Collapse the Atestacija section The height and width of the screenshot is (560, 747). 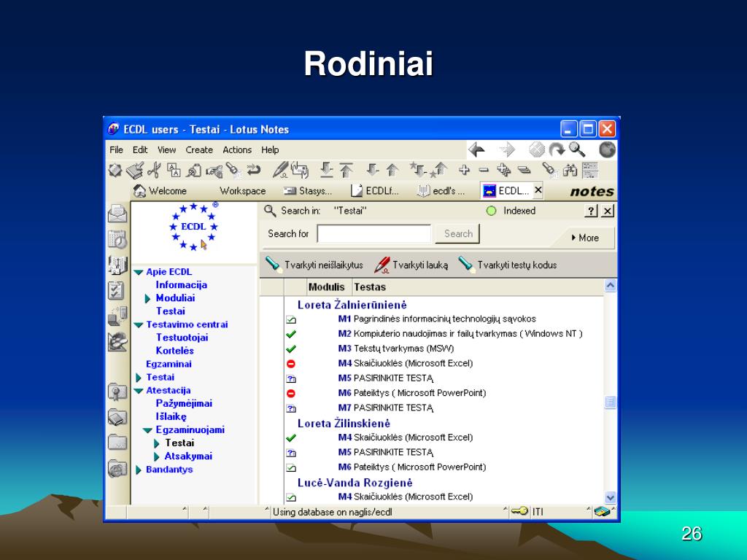(139, 391)
